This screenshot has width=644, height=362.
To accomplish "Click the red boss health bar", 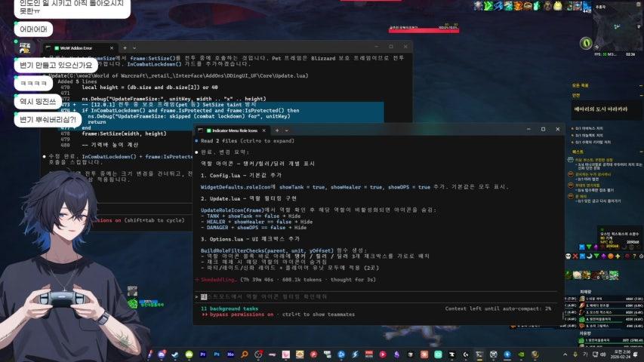I will (424, 30).
